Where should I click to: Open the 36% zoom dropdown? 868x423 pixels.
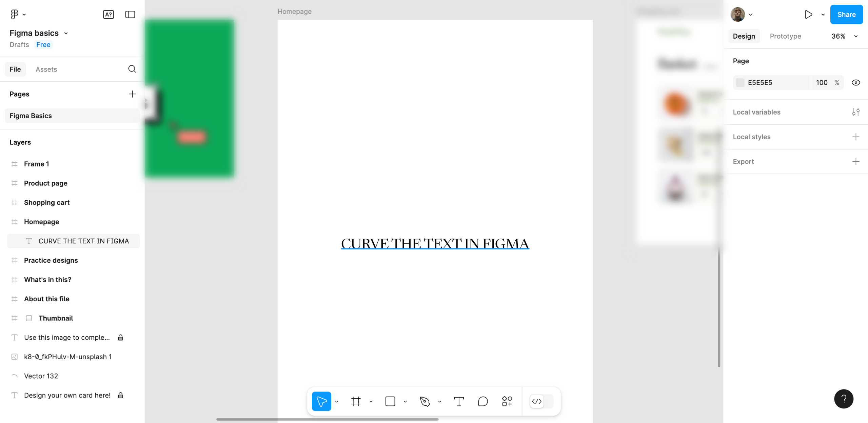coord(844,36)
